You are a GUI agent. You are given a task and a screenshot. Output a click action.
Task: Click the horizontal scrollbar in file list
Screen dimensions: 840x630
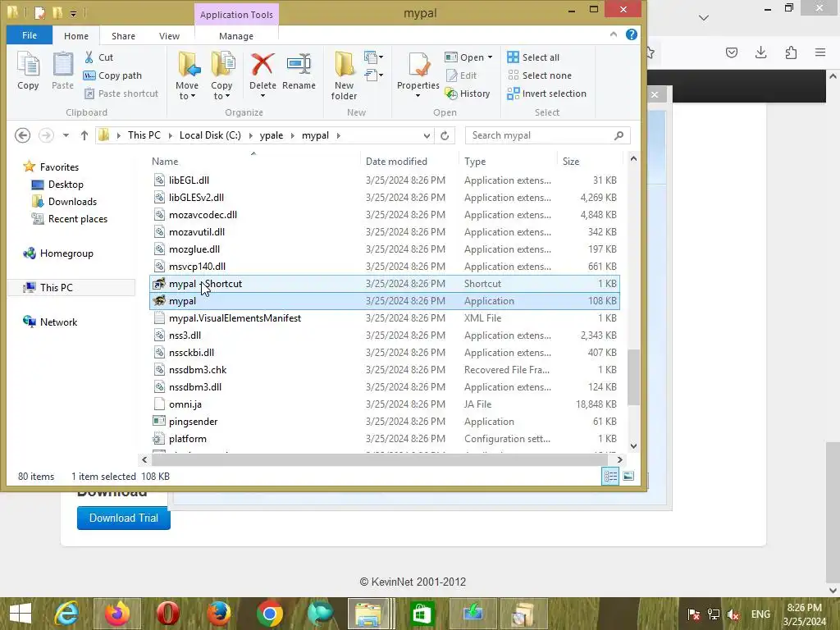380,459
